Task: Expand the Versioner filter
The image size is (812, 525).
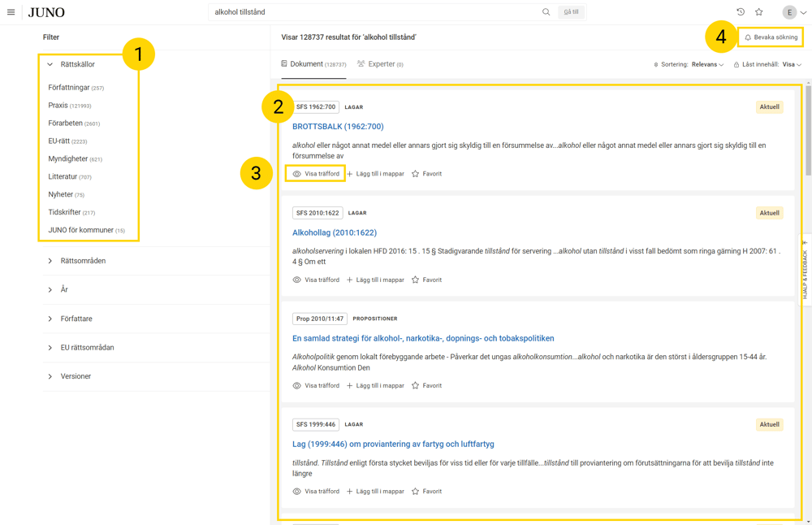Action: (69, 376)
